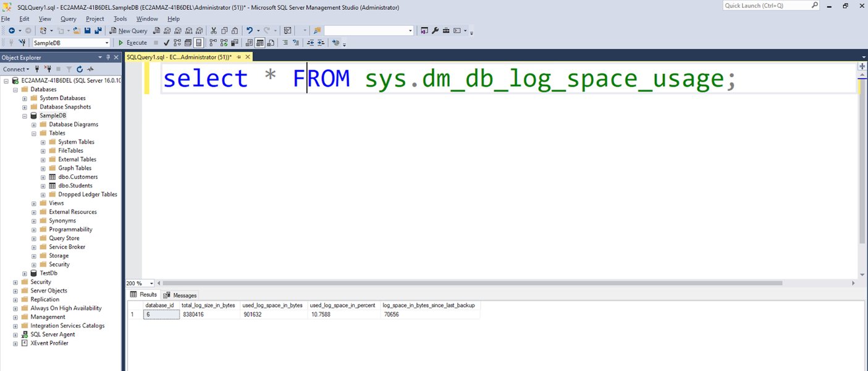Viewport: 868px width, 371px height.
Task: Expand the dbo.Customers table node
Action: 43,177
